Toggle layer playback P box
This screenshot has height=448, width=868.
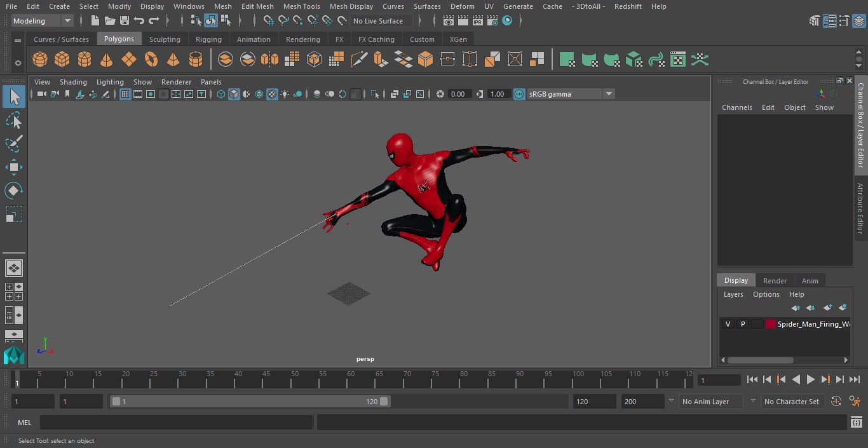742,324
